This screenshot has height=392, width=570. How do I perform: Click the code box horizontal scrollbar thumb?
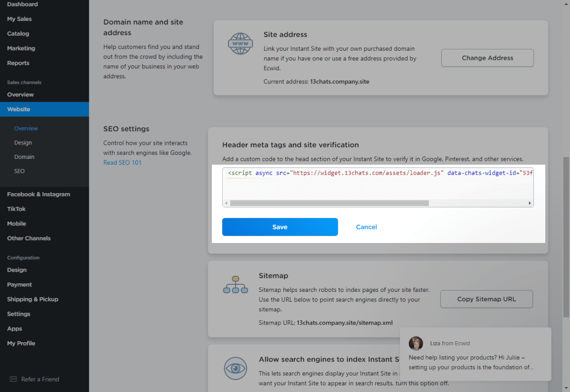click(329, 203)
